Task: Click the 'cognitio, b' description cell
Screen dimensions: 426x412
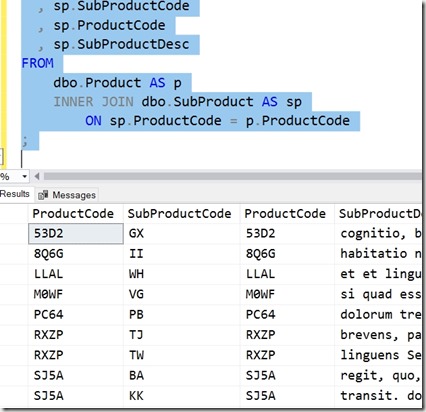Action: click(x=378, y=233)
